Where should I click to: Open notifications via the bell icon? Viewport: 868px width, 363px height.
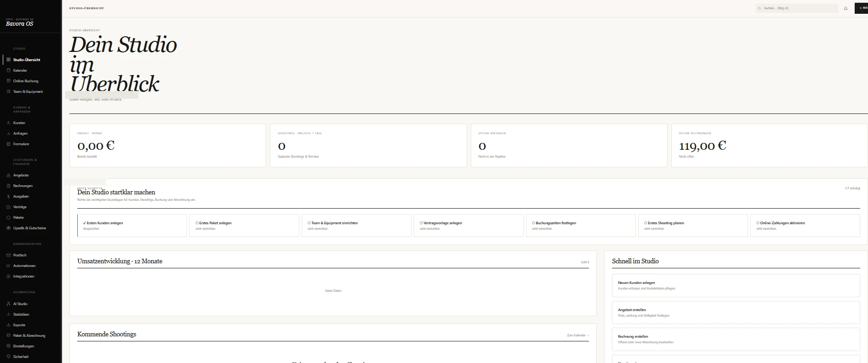pyautogui.click(x=845, y=8)
